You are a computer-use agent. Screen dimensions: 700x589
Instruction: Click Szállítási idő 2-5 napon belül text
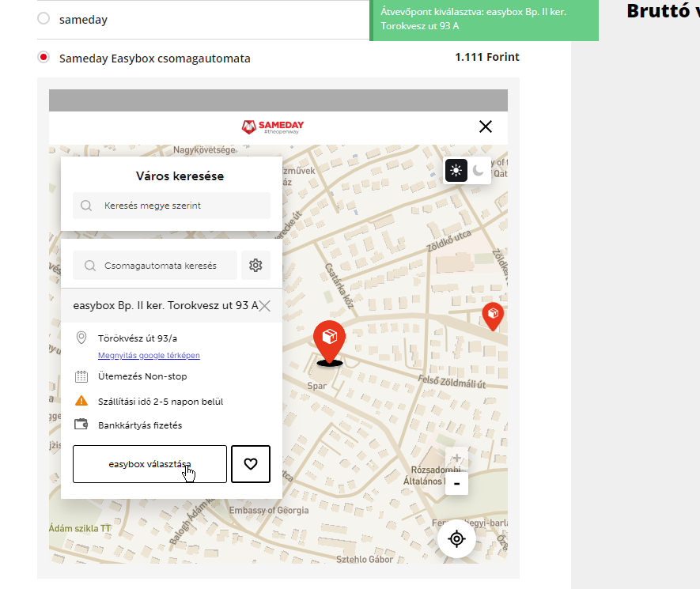[x=161, y=402]
